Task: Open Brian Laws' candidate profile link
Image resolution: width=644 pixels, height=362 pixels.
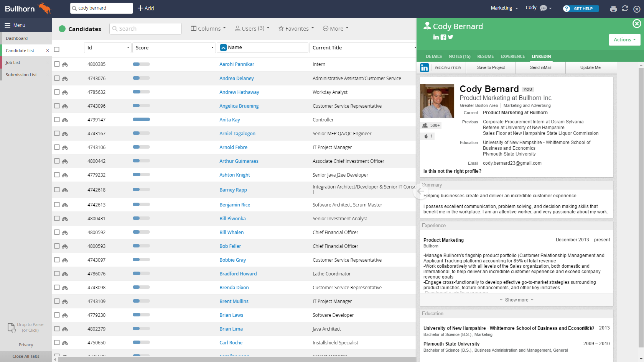Action: [x=231, y=315]
